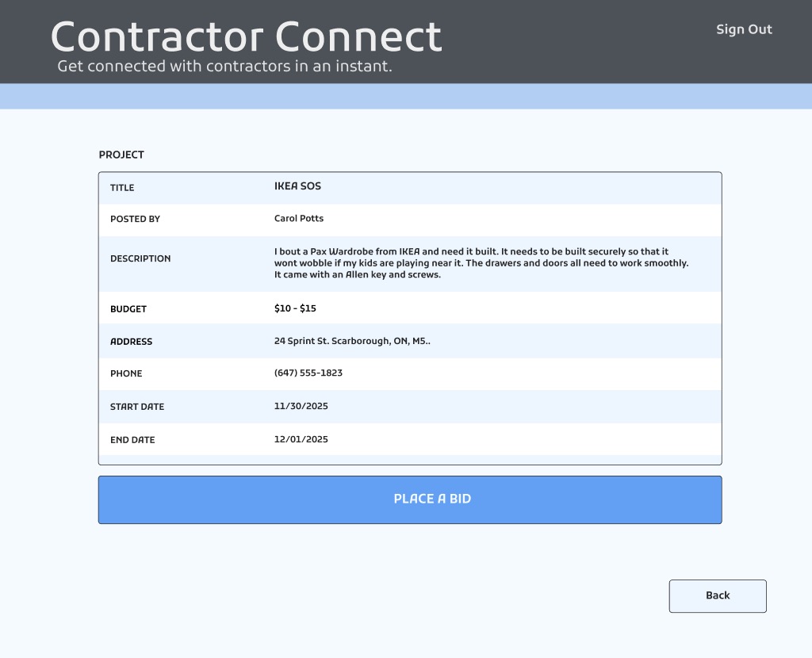Click the poster name Carol Potts

(x=299, y=219)
